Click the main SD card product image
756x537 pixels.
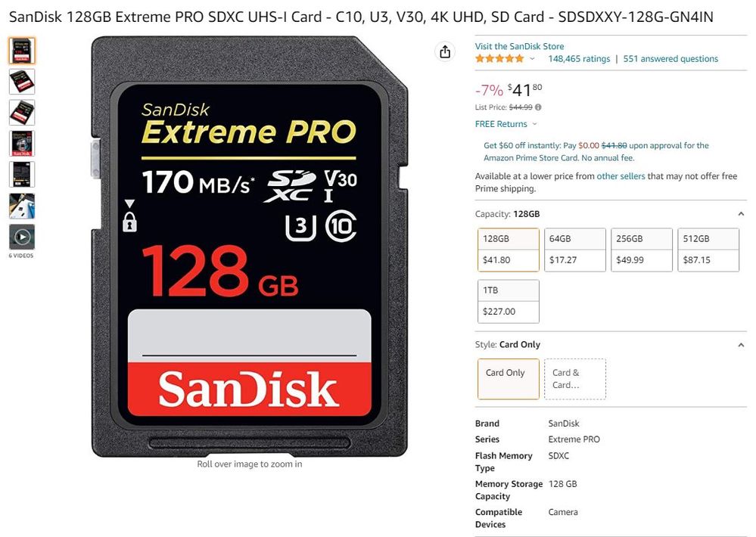tap(249, 247)
